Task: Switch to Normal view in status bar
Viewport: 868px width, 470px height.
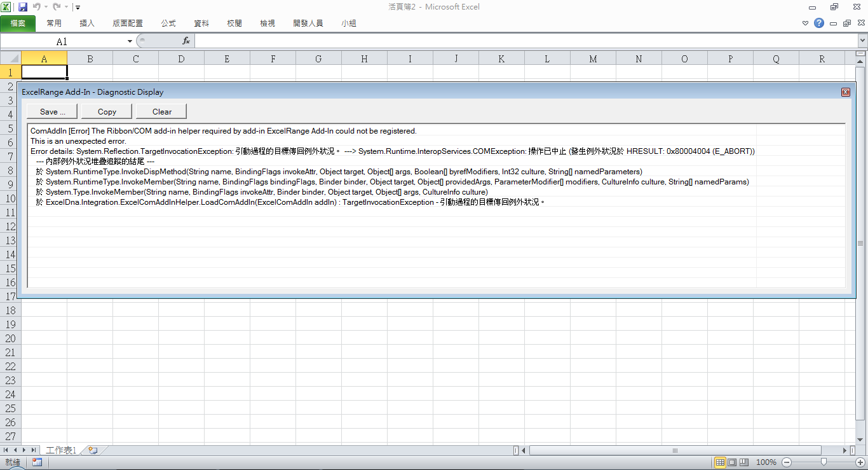Action: coord(720,462)
